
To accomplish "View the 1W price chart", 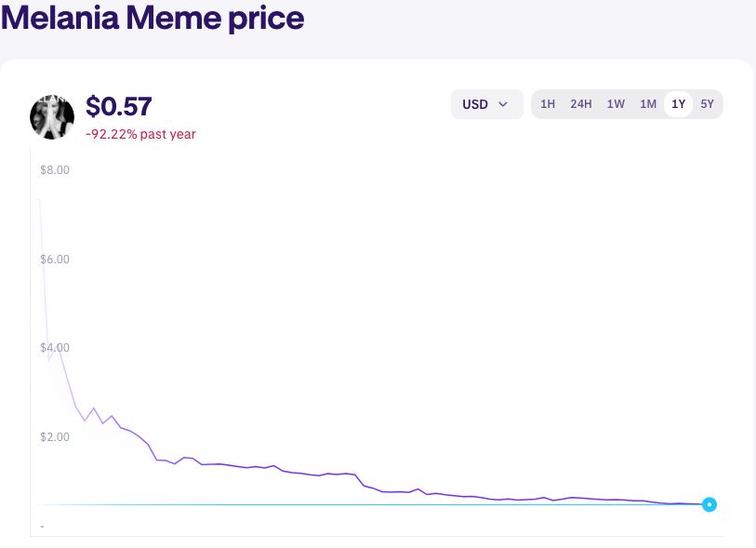I will click(x=615, y=104).
